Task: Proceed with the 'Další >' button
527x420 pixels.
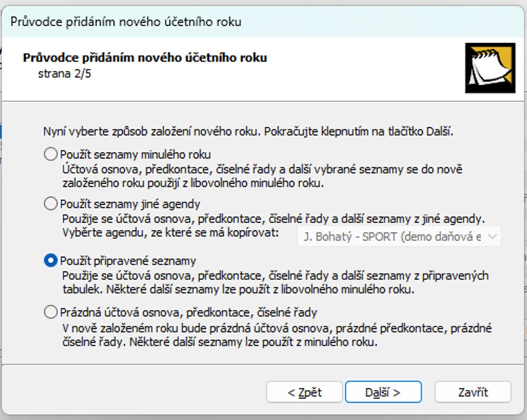Action: click(383, 392)
